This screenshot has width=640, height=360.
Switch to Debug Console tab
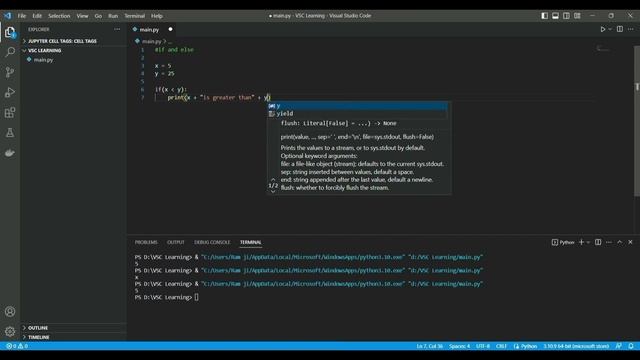coord(212,242)
